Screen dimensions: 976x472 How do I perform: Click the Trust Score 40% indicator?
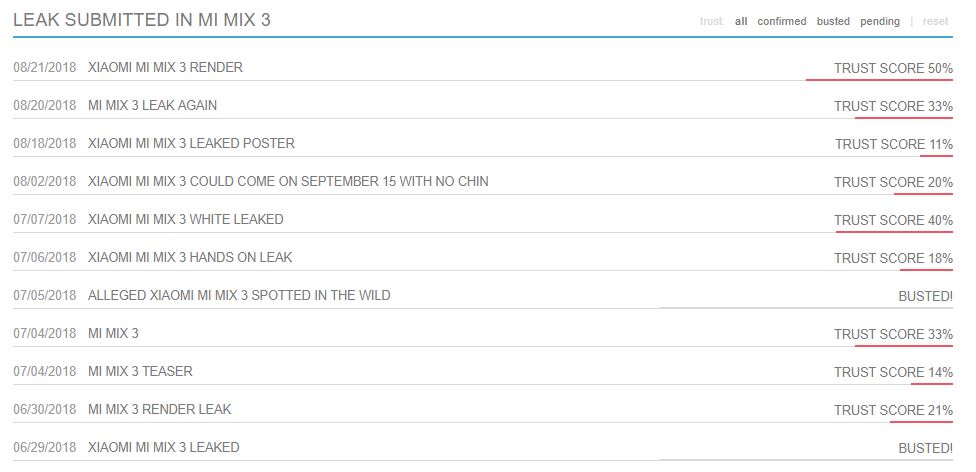[893, 221]
